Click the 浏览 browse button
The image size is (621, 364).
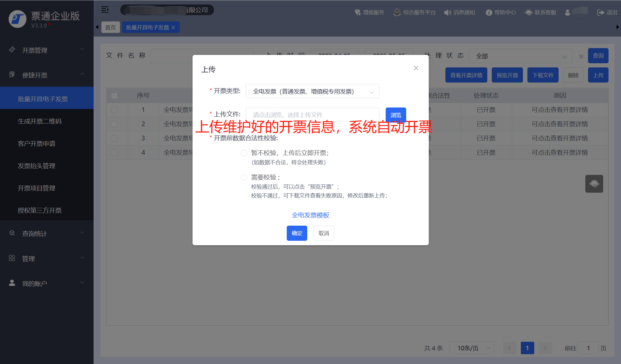click(x=396, y=115)
